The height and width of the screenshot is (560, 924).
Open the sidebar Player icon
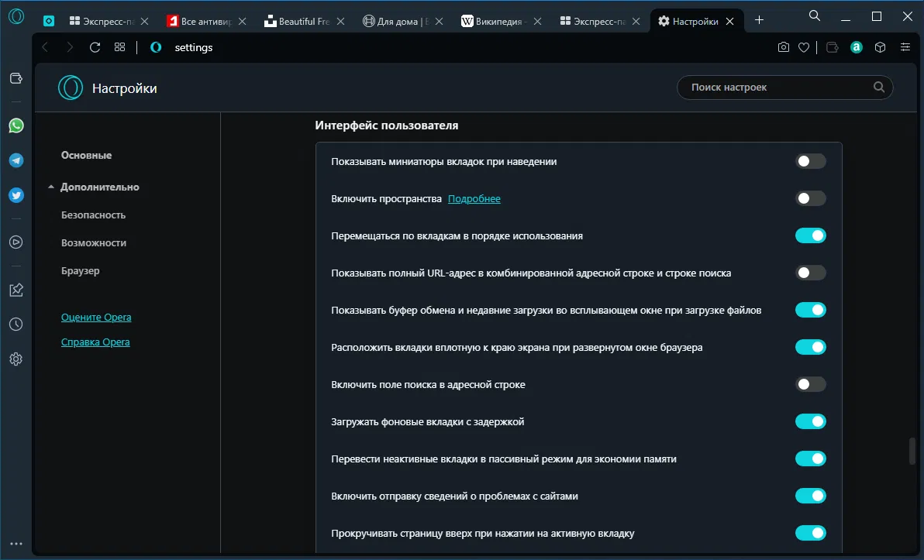[16, 242]
